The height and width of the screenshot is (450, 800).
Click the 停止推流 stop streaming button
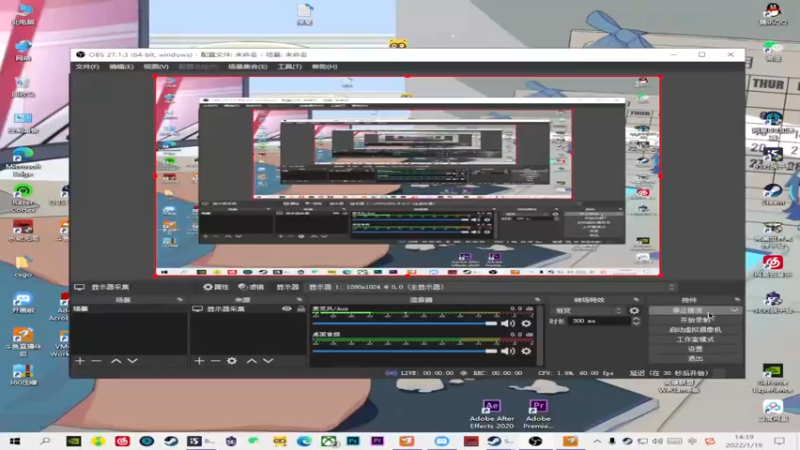click(688, 310)
